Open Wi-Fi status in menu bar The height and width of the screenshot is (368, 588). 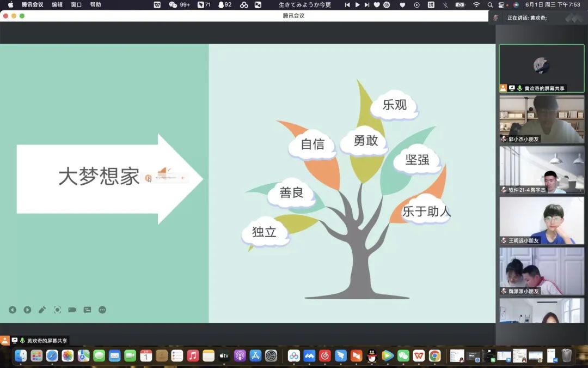pos(476,4)
